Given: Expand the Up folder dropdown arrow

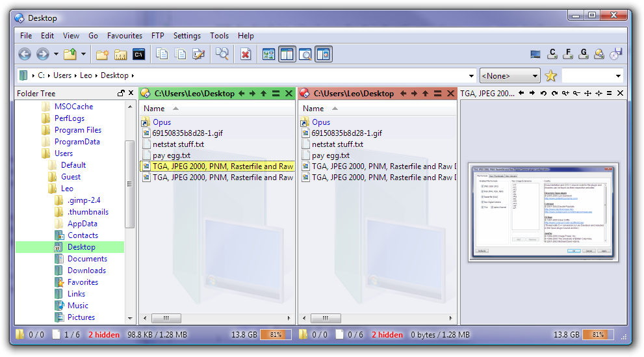Looking at the screenshot, I should (x=83, y=55).
